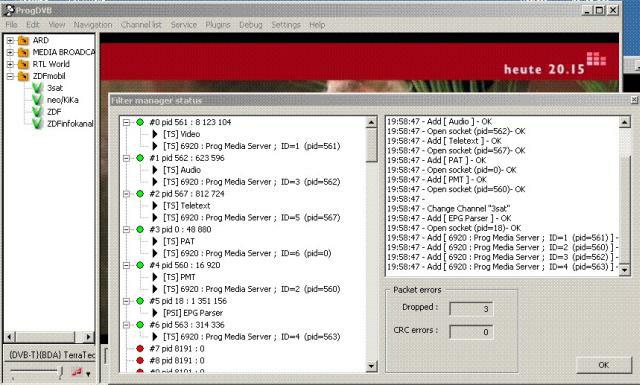Open the Edit menu

[33, 25]
